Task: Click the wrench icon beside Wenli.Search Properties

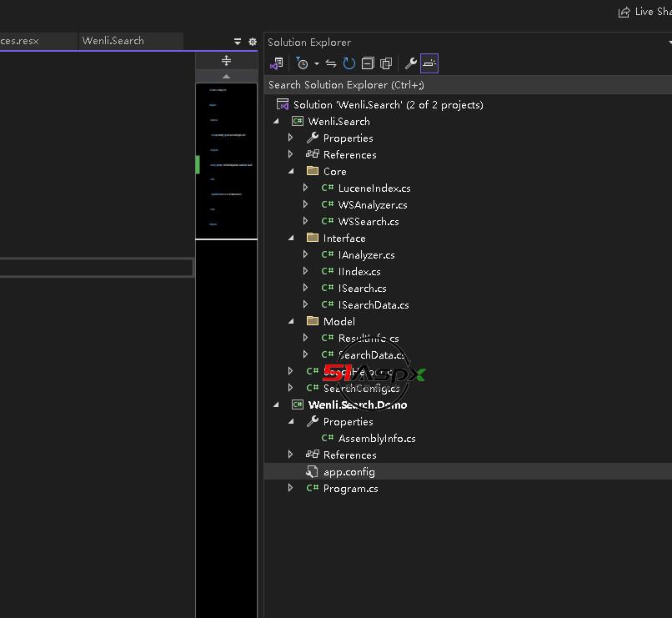Action: 313,138
